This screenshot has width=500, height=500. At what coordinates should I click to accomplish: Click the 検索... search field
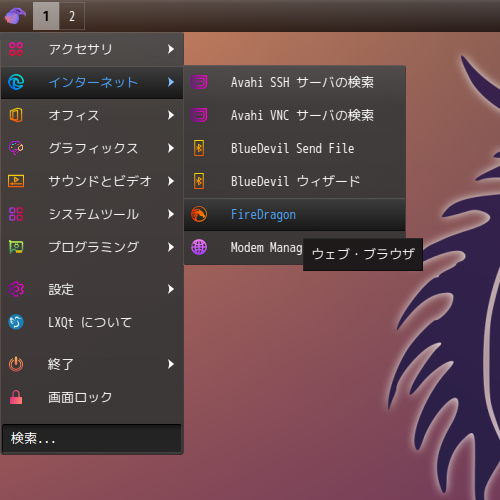pyautogui.click(x=92, y=438)
